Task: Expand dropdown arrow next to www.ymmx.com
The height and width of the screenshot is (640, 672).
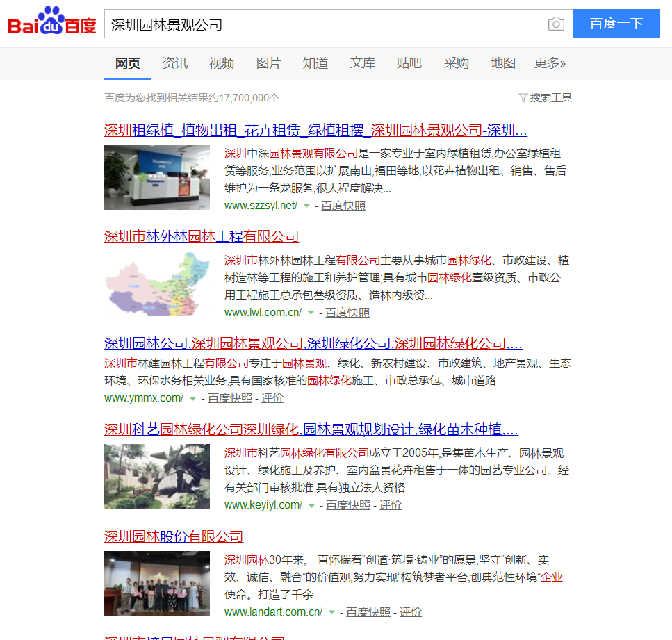Action: pos(192,398)
